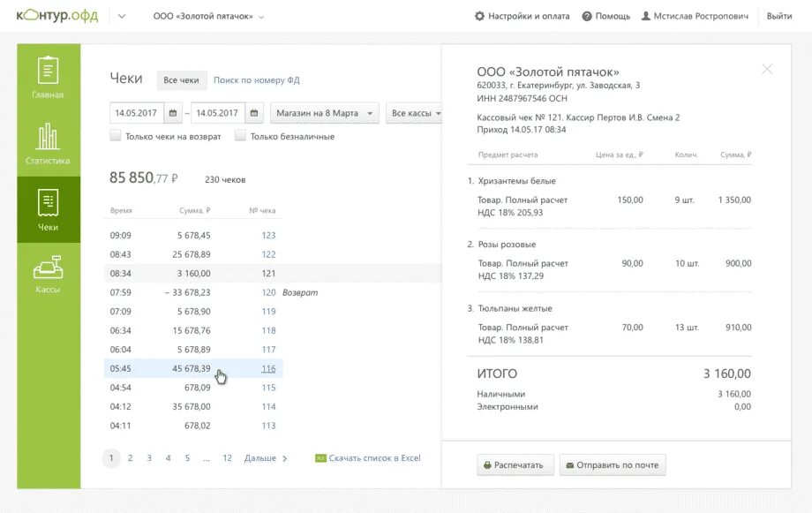This screenshot has width=812, height=513.
Task: Open receipt number 113
Action: [269, 426]
